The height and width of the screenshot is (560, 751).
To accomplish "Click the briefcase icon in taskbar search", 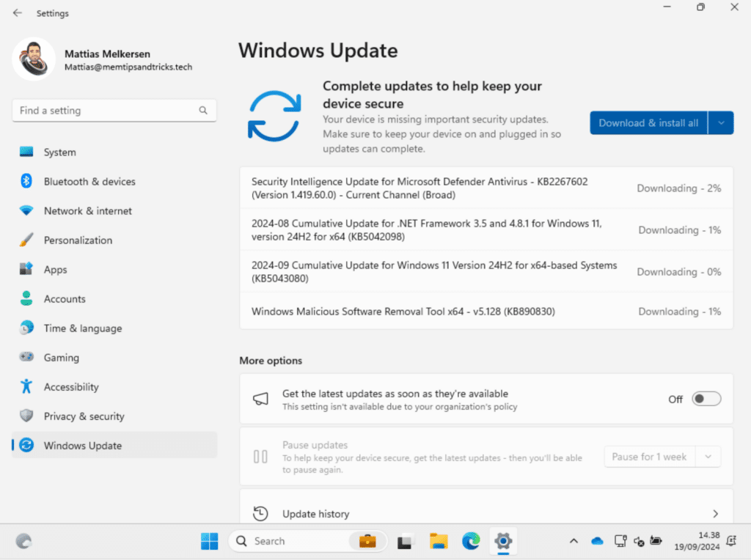I will [367, 542].
